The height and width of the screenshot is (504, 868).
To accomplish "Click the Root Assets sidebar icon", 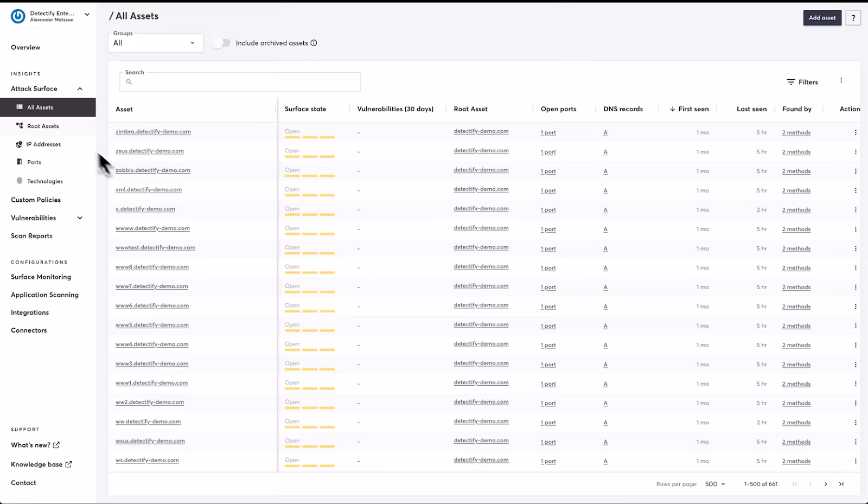I will (x=20, y=125).
